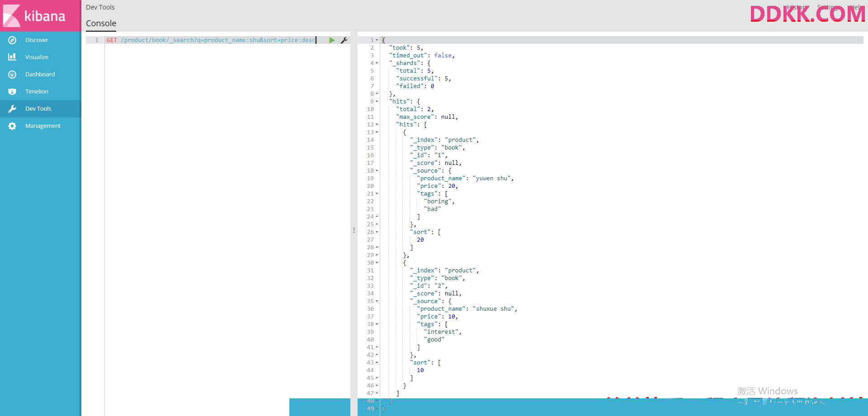
Task: Click "timed_out": false line
Action: [422, 56]
